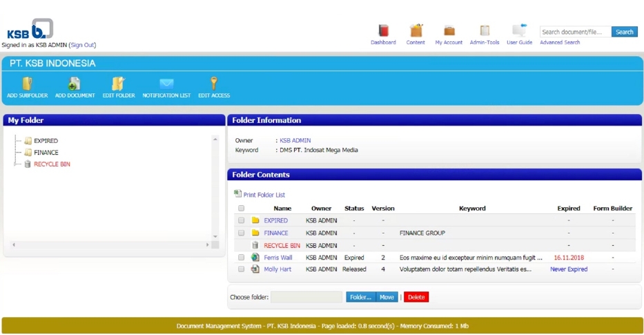Toggle the select-all checkbox in table header
The height and width of the screenshot is (335, 644).
pos(241,209)
